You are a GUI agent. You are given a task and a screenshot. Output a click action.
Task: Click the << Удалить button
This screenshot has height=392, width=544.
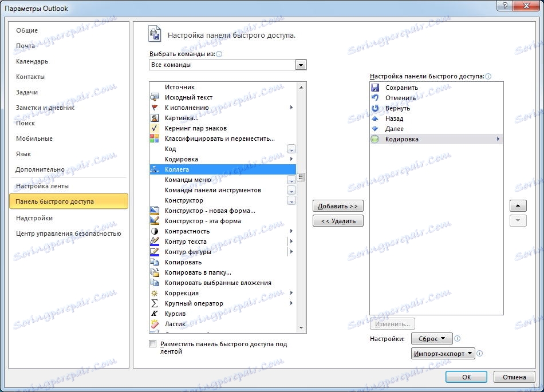pos(338,221)
